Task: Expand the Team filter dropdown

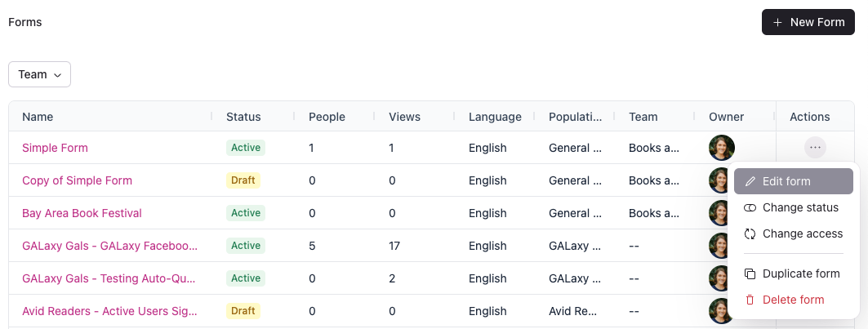Action: click(x=39, y=74)
